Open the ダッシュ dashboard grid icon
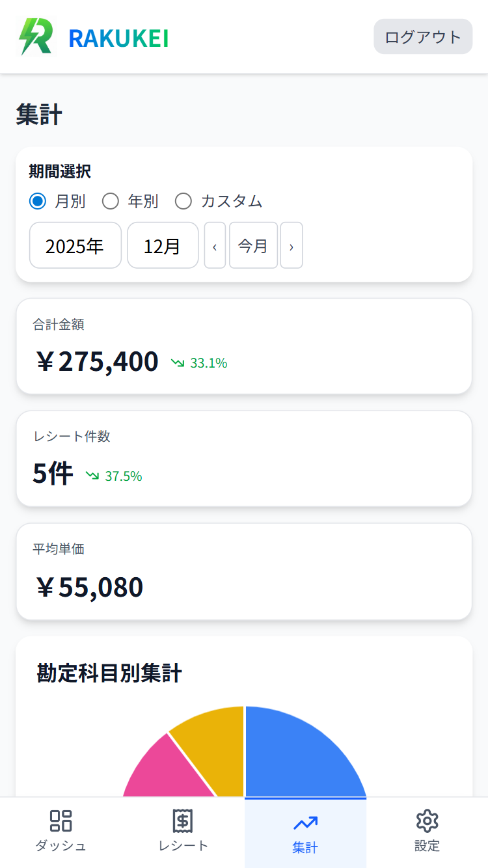Screen dimensions: 488x868 pyautogui.click(x=61, y=820)
